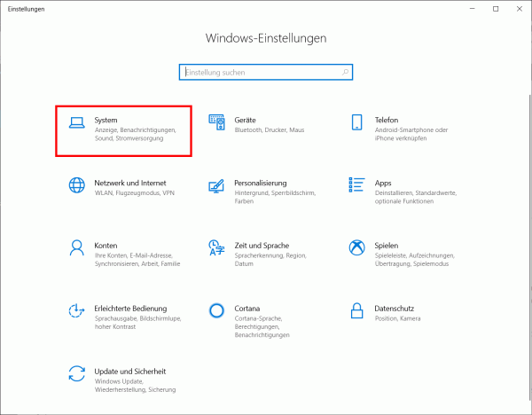Open the 'Konten' category title

coord(106,246)
